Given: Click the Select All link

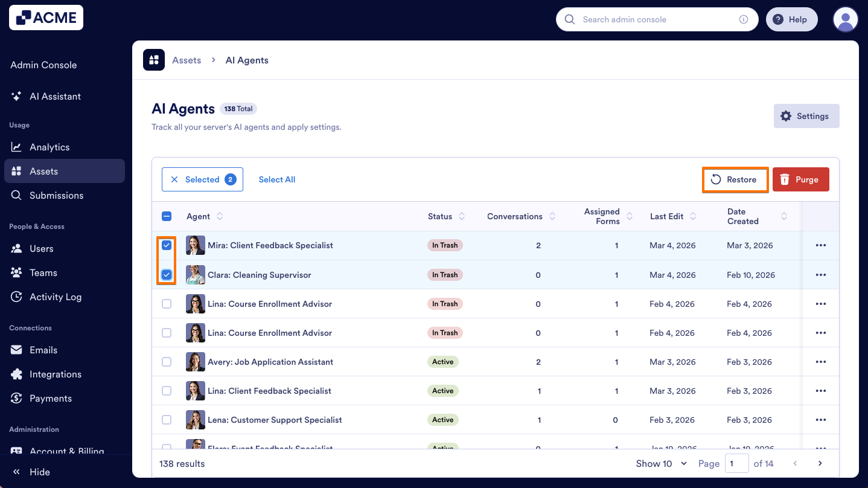Looking at the screenshot, I should tap(276, 179).
